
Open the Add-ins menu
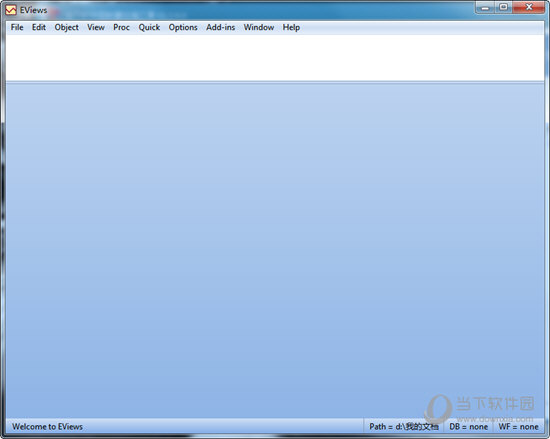coord(220,27)
